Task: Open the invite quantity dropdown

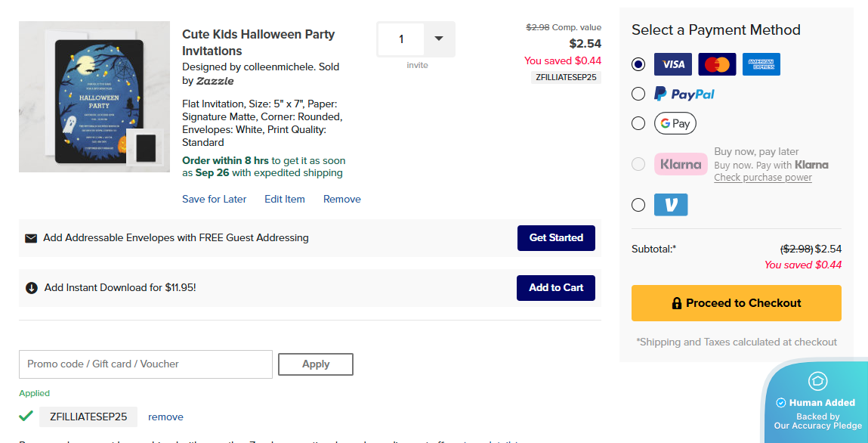Action: tap(438, 38)
